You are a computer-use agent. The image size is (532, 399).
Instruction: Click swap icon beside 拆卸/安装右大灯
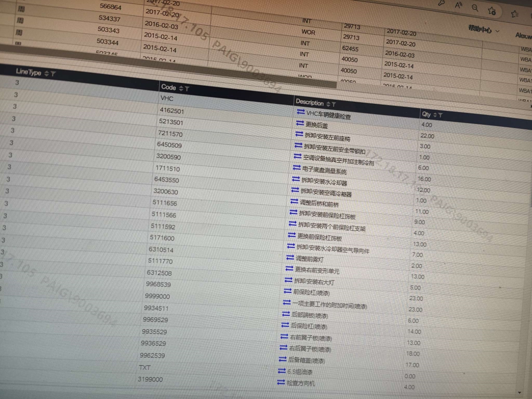[288, 280]
